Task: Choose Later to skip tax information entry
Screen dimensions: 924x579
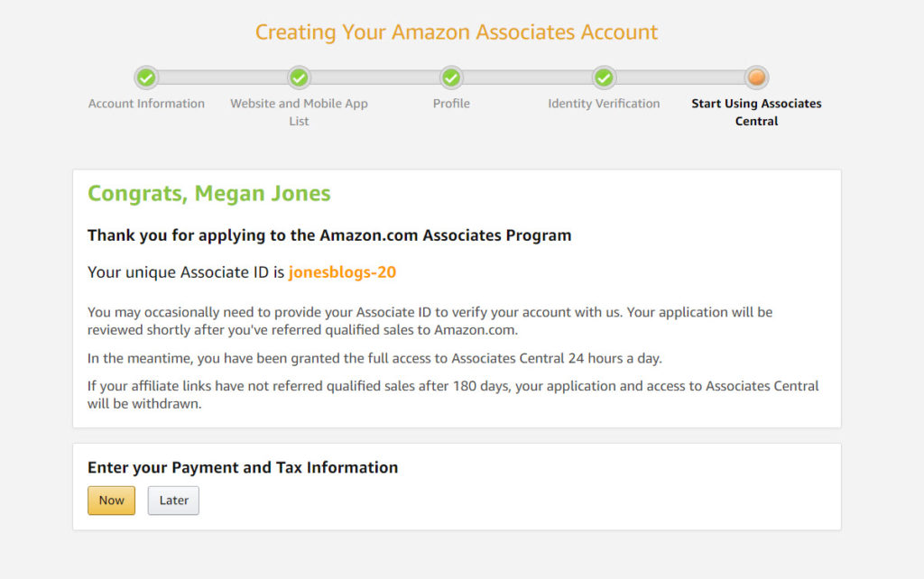Action: [172, 500]
